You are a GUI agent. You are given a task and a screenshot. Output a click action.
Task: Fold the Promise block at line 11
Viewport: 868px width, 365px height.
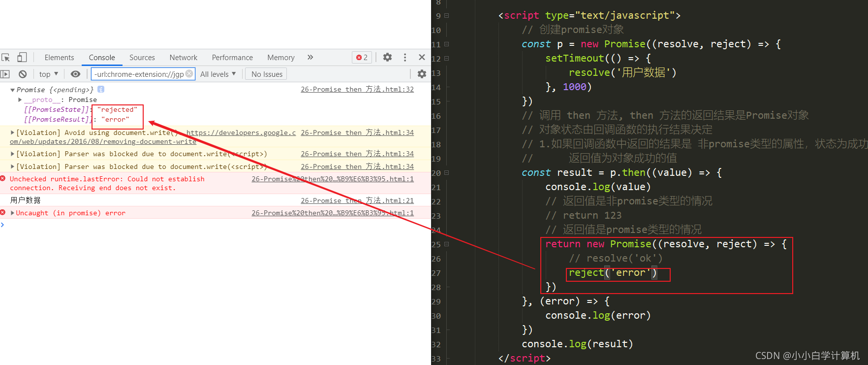pyautogui.click(x=447, y=44)
